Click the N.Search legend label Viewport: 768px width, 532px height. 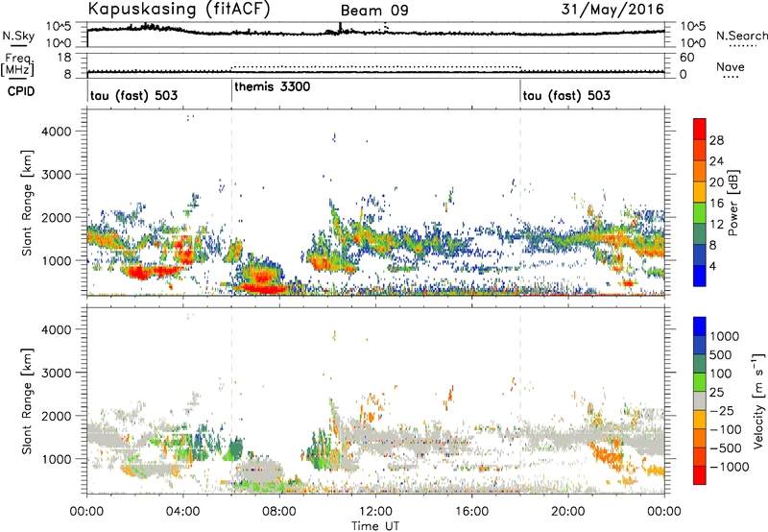[741, 36]
